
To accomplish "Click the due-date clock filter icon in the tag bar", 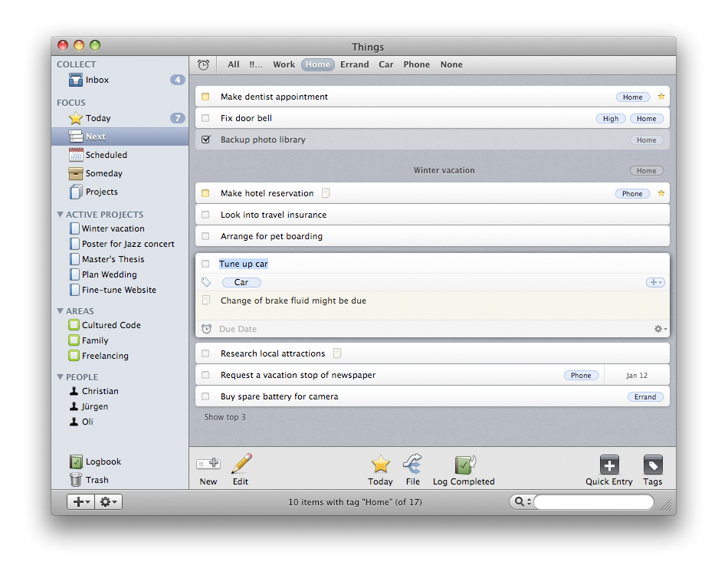I will point(203,65).
